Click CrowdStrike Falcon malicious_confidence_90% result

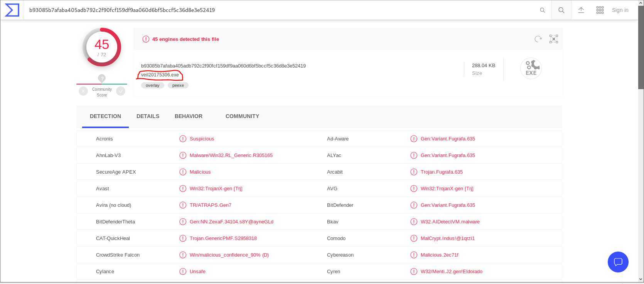(x=229, y=255)
